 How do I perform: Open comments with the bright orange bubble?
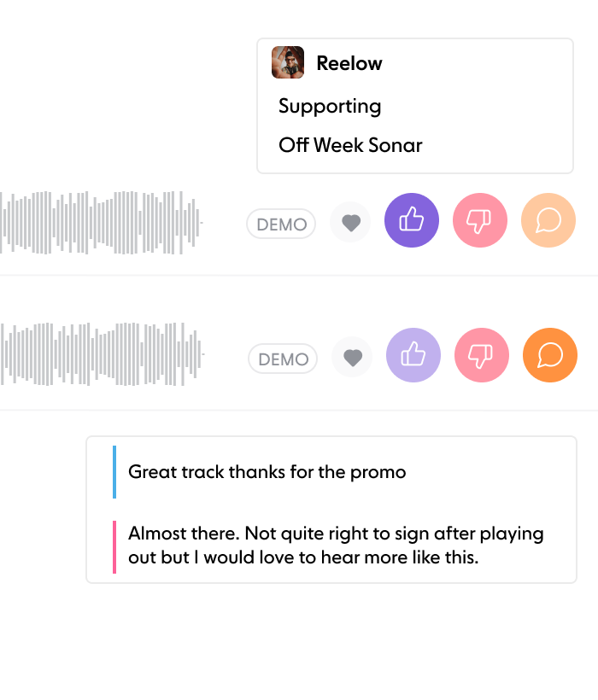click(x=550, y=355)
